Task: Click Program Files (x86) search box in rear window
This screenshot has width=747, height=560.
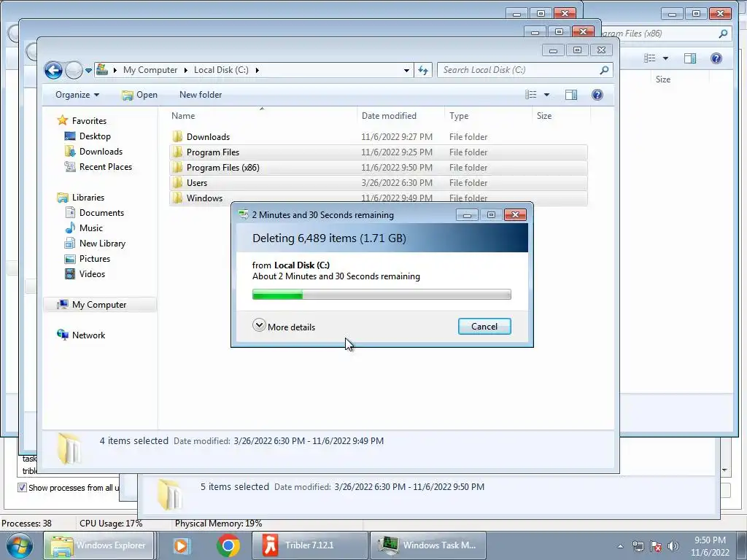Action: pos(666,34)
